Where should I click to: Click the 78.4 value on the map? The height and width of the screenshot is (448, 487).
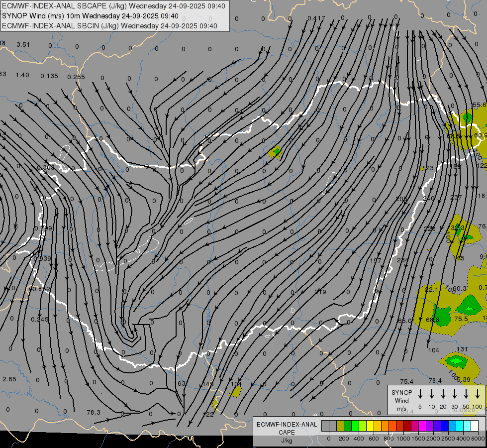click(x=435, y=380)
